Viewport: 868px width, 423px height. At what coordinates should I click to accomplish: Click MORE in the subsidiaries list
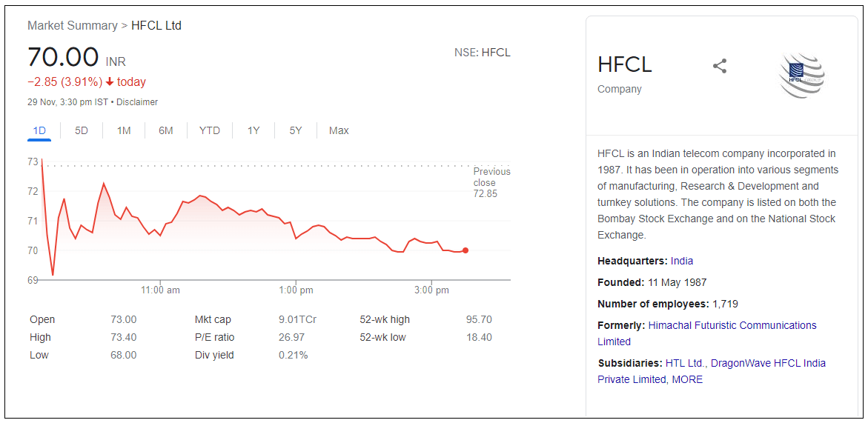[x=687, y=380]
